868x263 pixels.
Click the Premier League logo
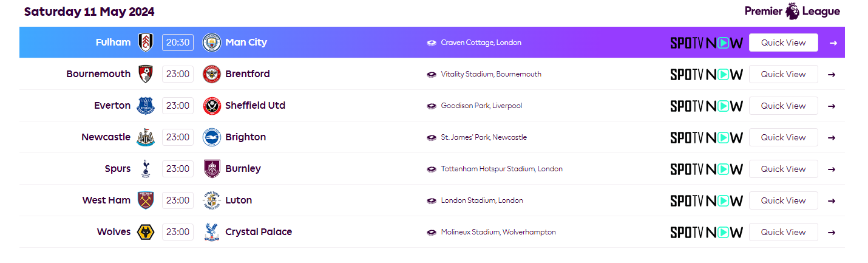[x=792, y=12]
